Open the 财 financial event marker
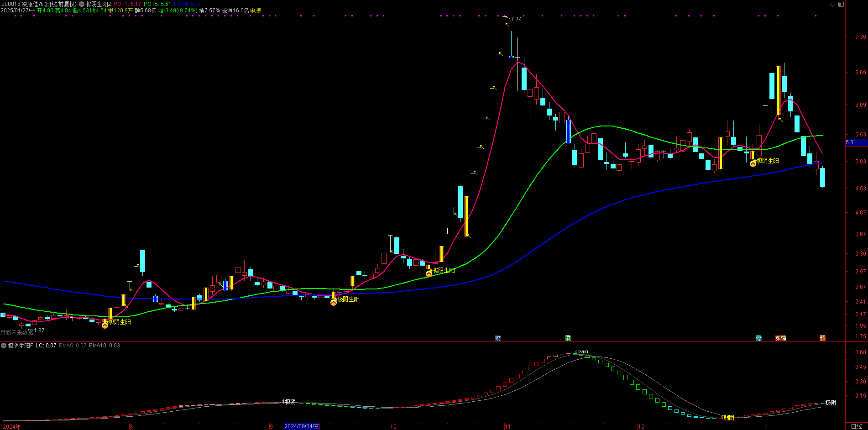The width and height of the screenshot is (868, 430). click(x=498, y=338)
